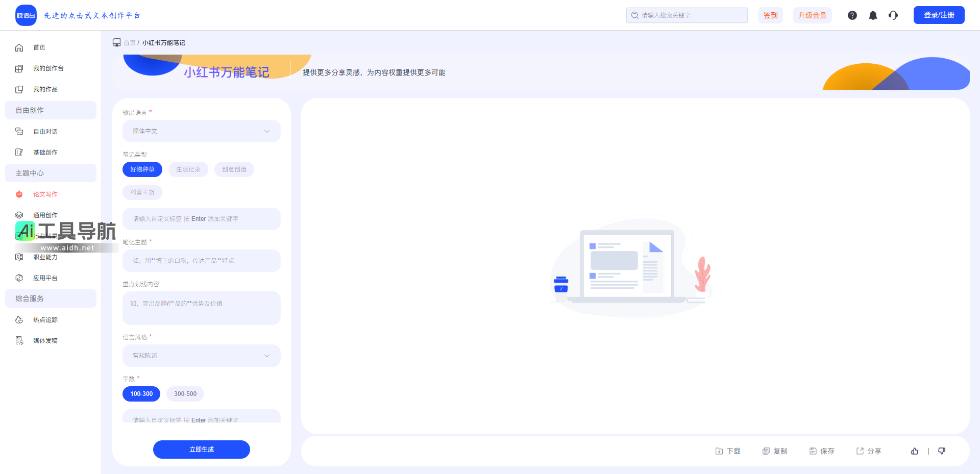
Task: Open 论文写作 in the sidebar
Action: coord(45,194)
